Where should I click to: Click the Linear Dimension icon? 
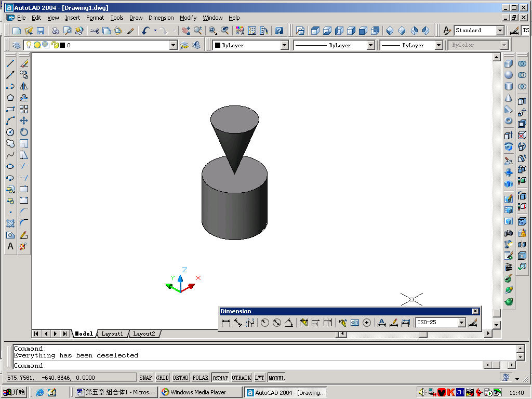tap(225, 323)
